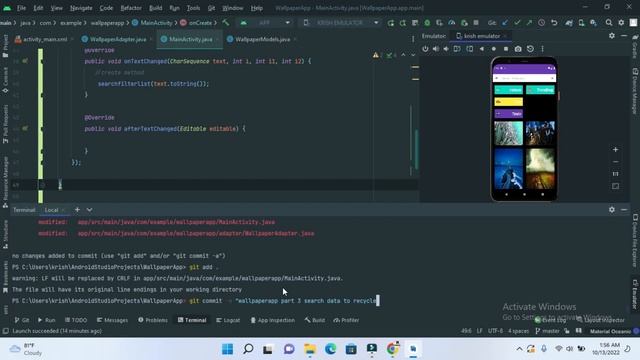Open the TODO tool window
Screen dimensions: 640x360
(x=76, y=320)
